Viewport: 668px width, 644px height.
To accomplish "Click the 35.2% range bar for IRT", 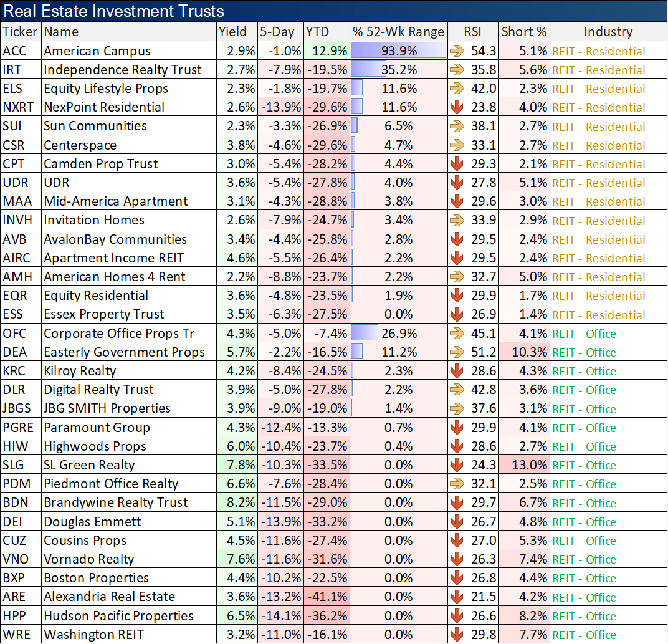I will point(368,69).
